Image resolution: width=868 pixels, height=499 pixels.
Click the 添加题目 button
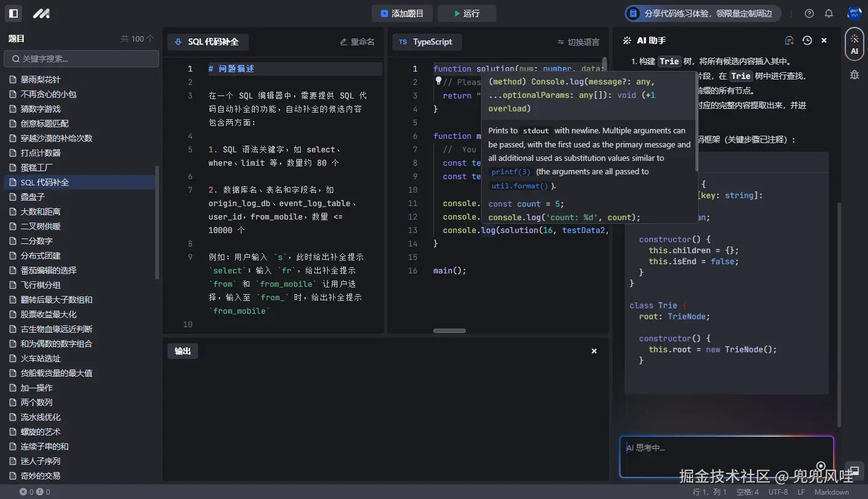[x=402, y=13]
